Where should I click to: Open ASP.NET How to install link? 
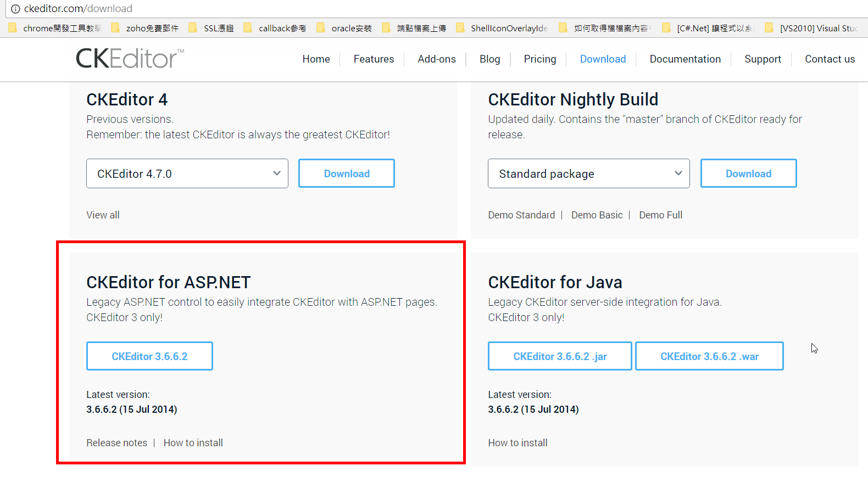tap(193, 443)
